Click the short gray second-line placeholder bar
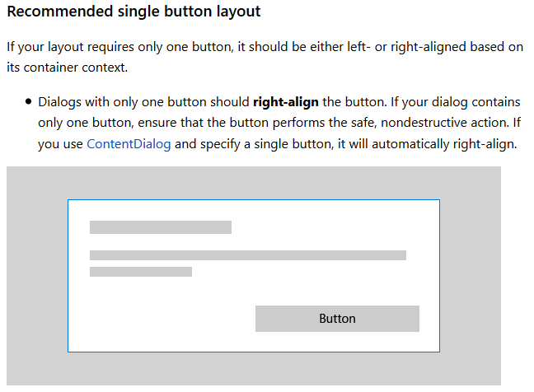The width and height of the screenshot is (534, 392). (141, 272)
